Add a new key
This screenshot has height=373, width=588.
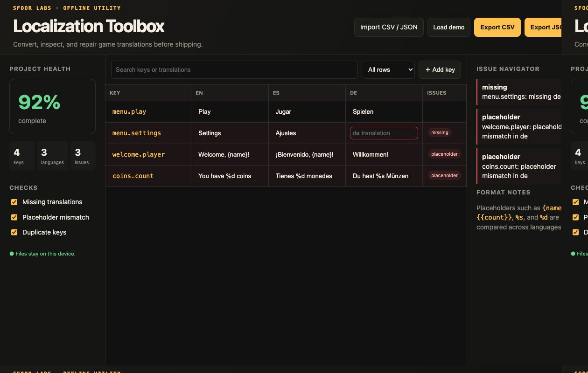(440, 69)
